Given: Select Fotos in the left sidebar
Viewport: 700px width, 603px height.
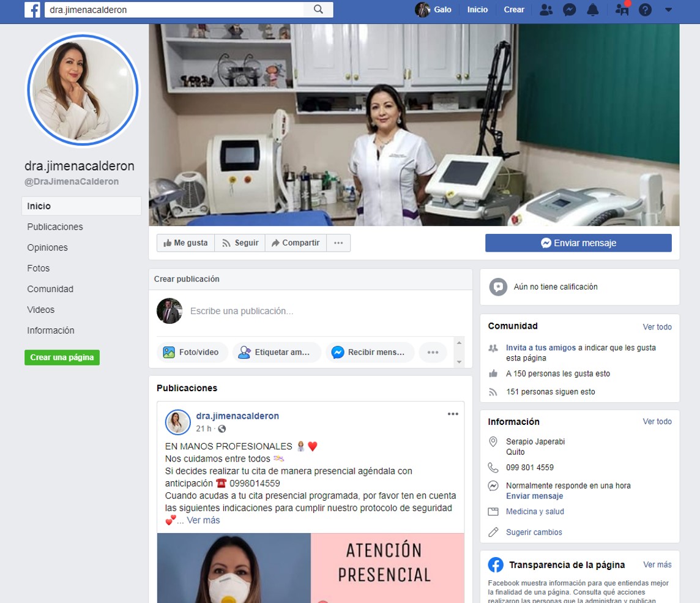Looking at the screenshot, I should coord(39,269).
